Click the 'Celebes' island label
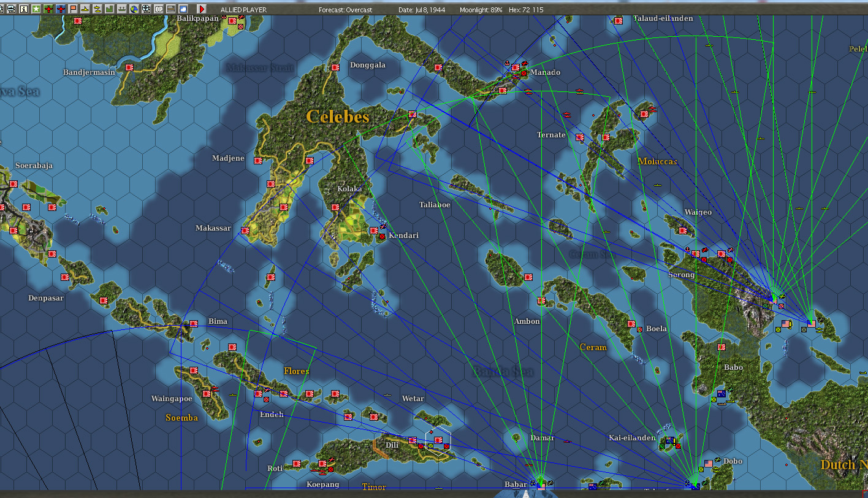Screen dimensions: 868x498 [x=337, y=117]
